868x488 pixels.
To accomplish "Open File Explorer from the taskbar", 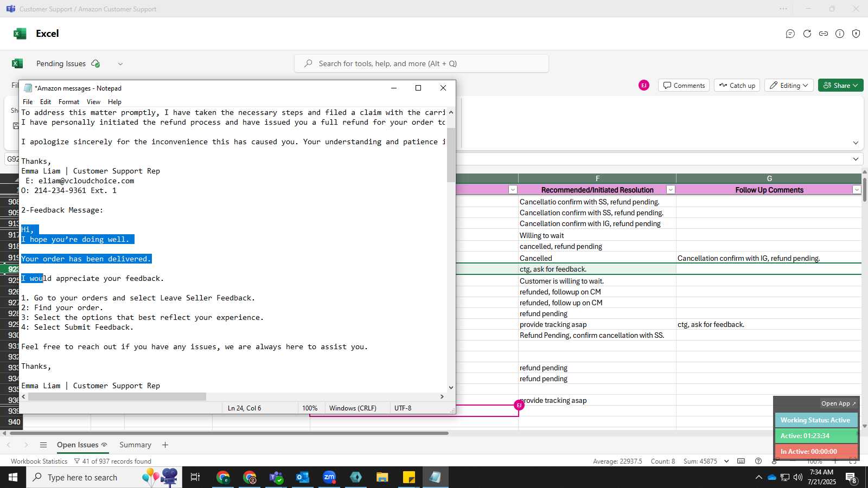I will [382, 477].
